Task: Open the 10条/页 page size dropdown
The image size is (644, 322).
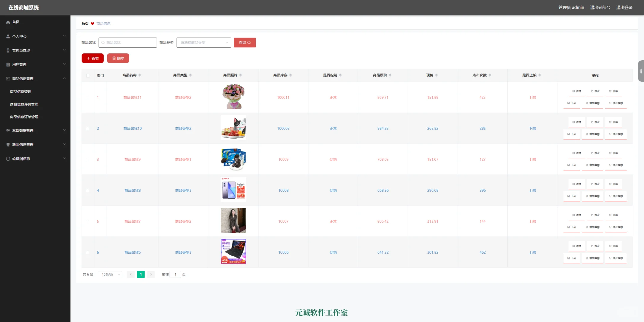Action: click(109, 275)
